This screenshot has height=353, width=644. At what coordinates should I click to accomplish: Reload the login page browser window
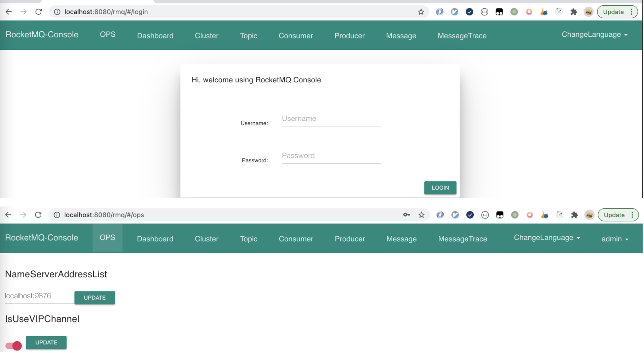click(x=39, y=12)
